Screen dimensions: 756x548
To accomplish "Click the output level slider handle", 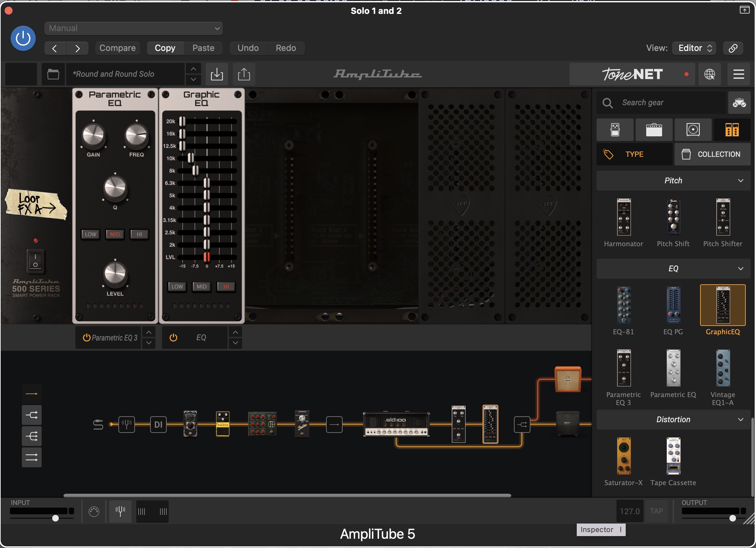I will click(x=733, y=518).
